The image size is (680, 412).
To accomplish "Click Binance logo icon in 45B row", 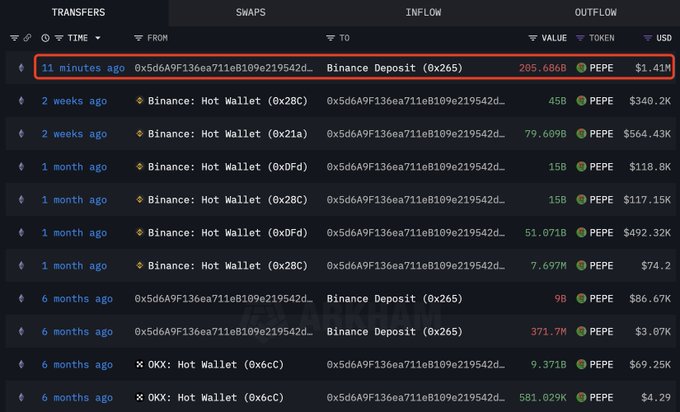I will point(139,101).
